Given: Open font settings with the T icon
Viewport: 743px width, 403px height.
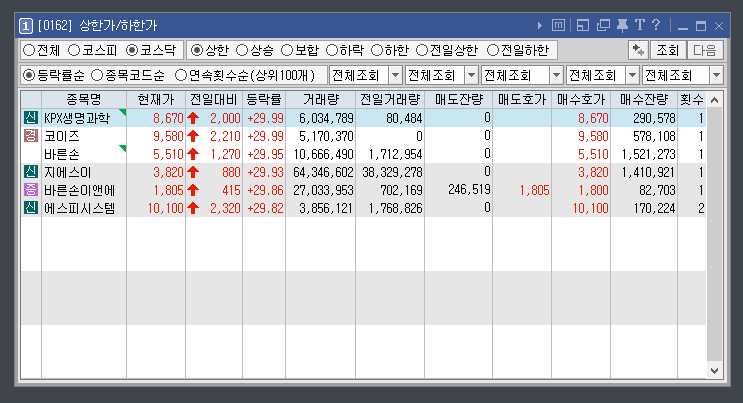Looking at the screenshot, I should tap(640, 25).
